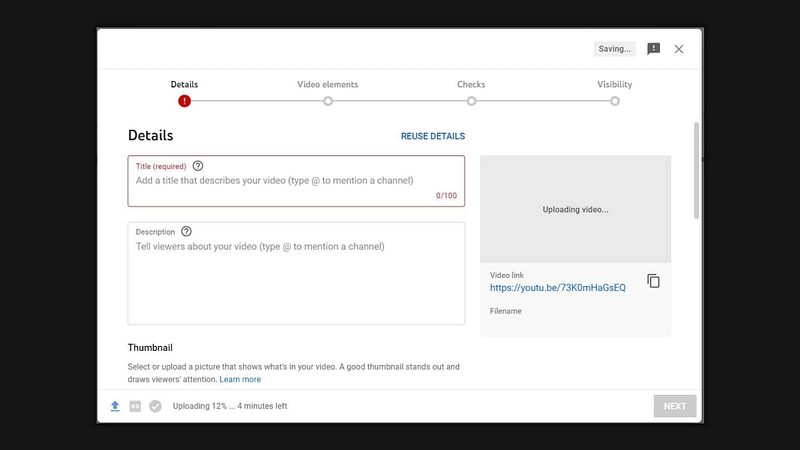Click the Saving... status indicator
This screenshot has width=800, height=450.
point(615,49)
